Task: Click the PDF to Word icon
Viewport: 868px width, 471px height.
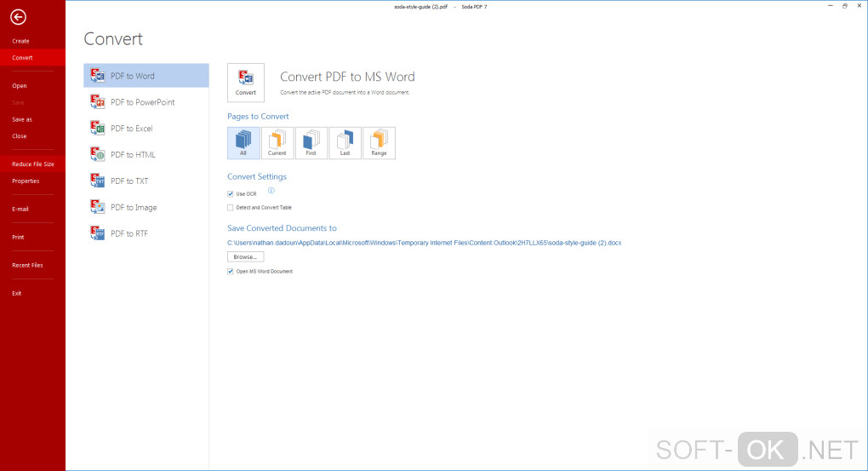Action: tap(98, 75)
